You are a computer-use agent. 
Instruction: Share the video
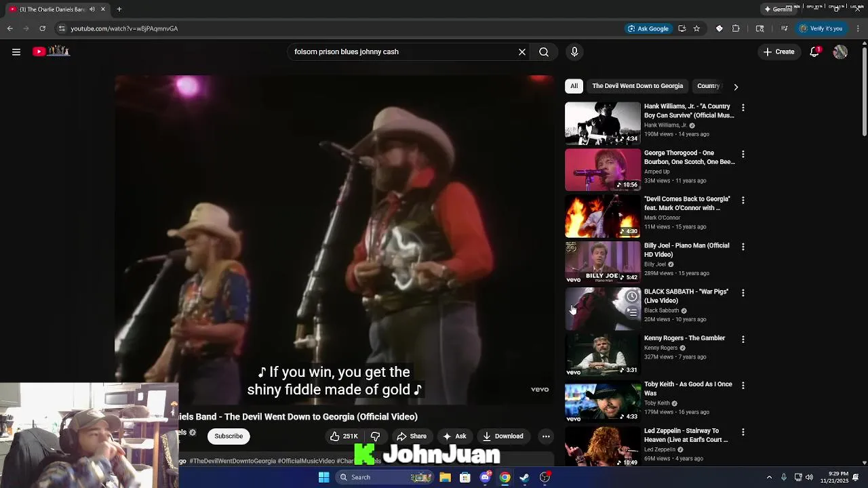click(x=412, y=436)
